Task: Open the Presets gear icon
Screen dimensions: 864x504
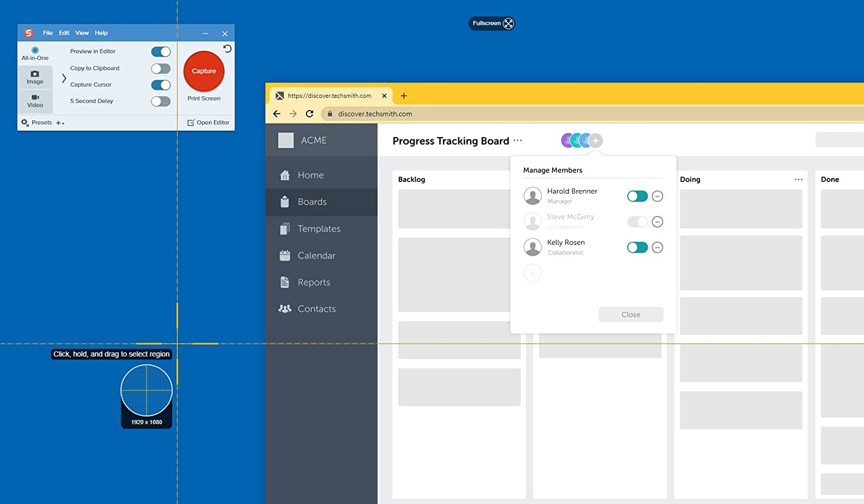Action: [25, 123]
